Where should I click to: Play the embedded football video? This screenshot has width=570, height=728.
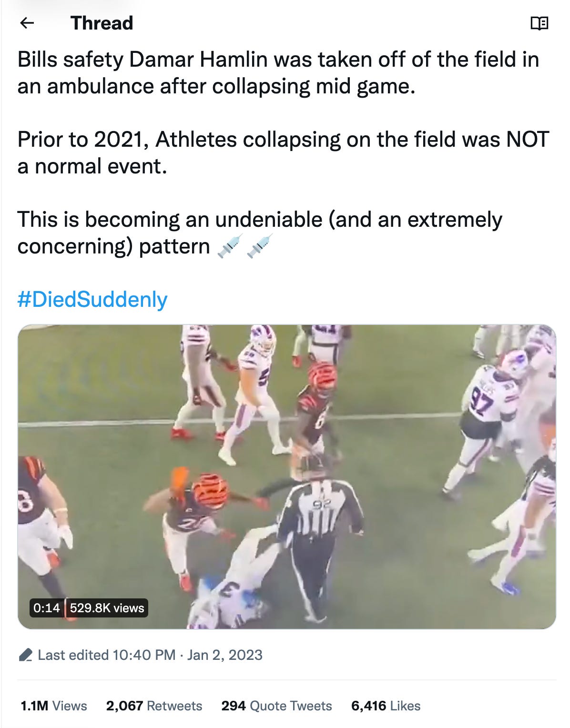pyautogui.click(x=287, y=476)
